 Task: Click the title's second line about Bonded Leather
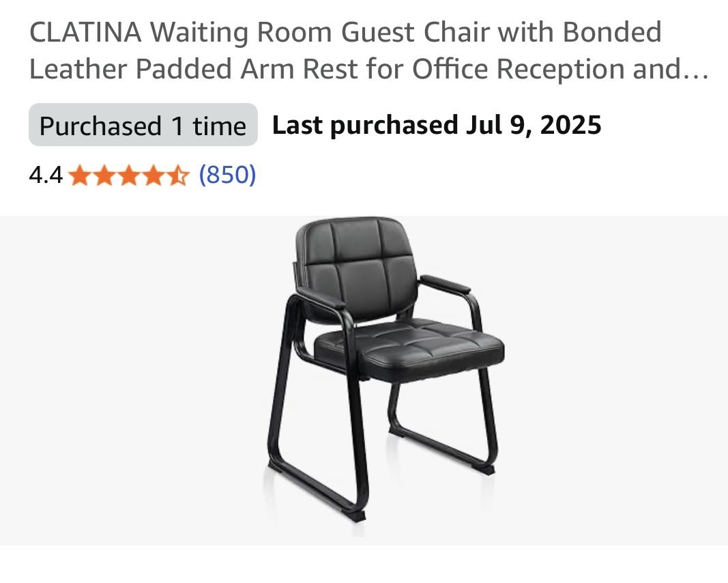point(355,69)
